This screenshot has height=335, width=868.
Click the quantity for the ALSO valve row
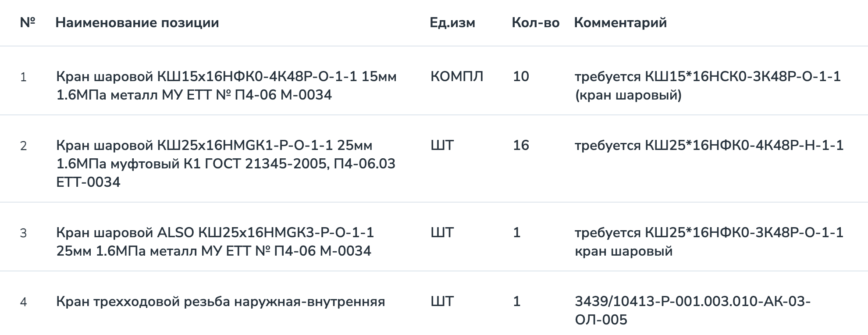(x=517, y=233)
